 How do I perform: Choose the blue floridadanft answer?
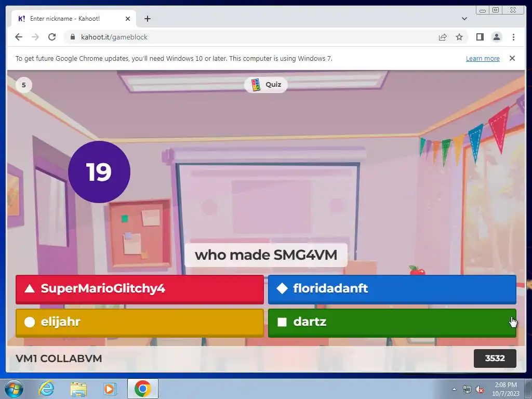tap(392, 289)
